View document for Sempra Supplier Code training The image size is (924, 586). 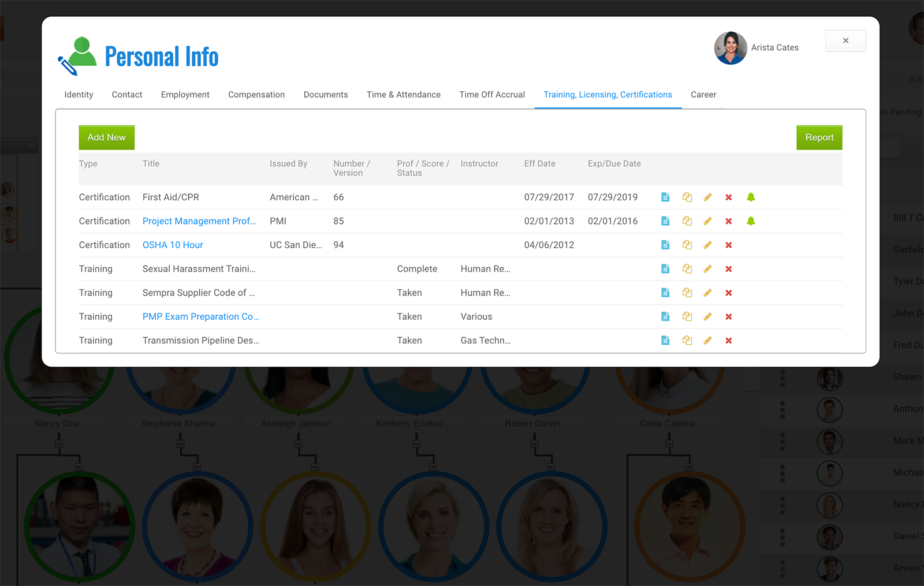coord(665,293)
